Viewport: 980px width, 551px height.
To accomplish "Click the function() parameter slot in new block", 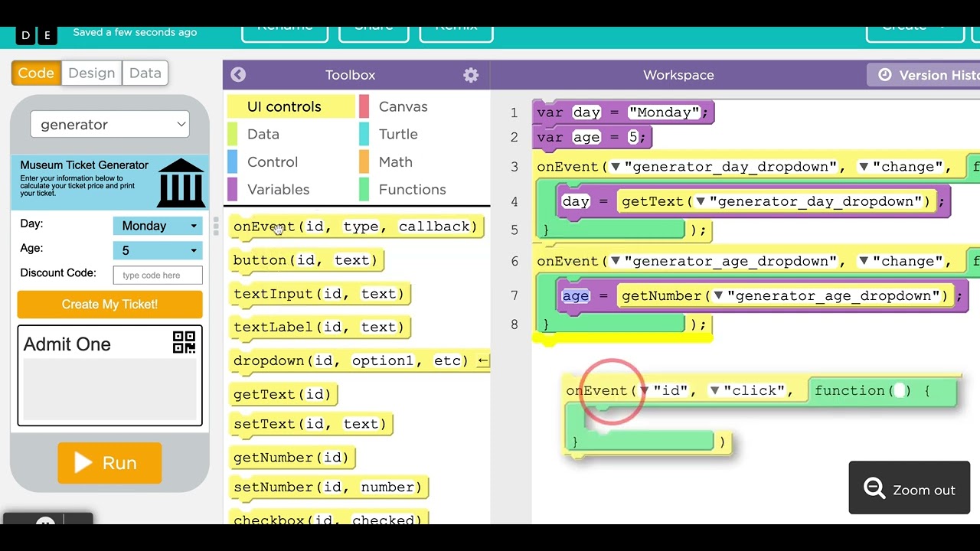I will (x=900, y=390).
